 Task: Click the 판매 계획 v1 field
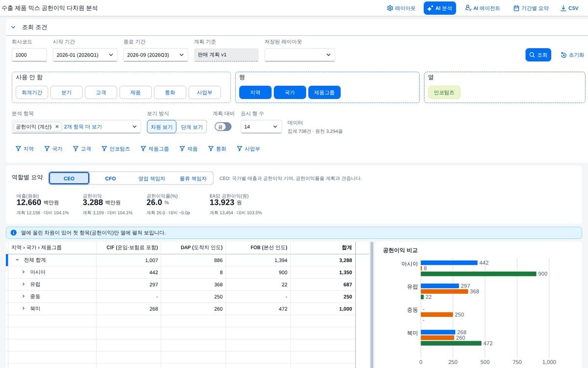coord(226,55)
